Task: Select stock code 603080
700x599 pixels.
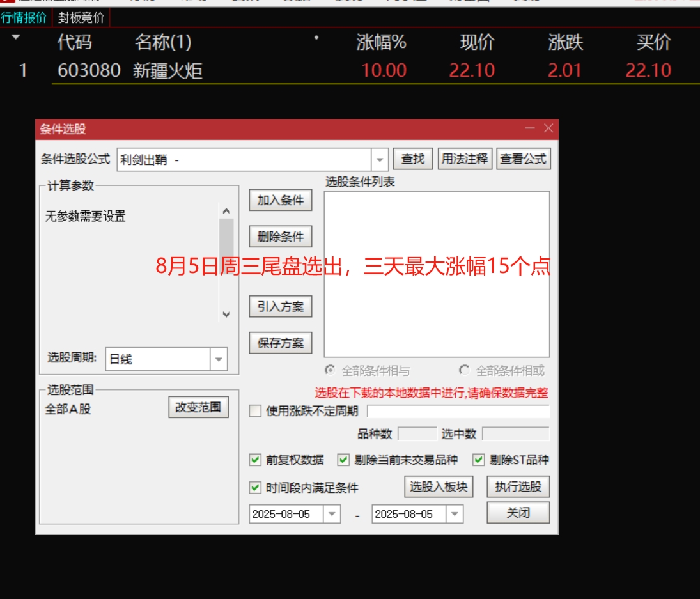Action: tap(89, 70)
